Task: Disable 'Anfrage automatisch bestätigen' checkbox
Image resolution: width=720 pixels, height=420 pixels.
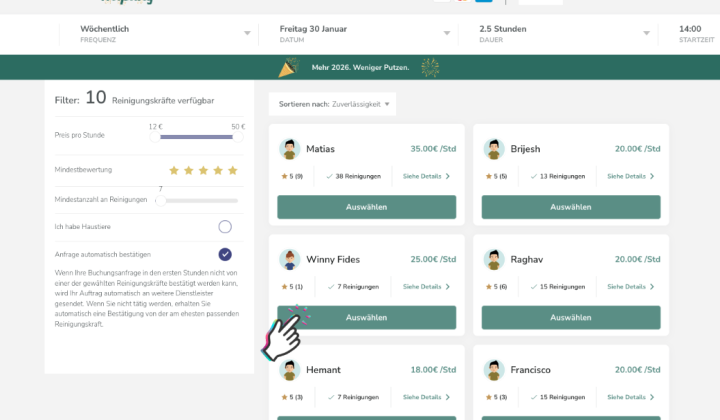Action: (x=225, y=254)
